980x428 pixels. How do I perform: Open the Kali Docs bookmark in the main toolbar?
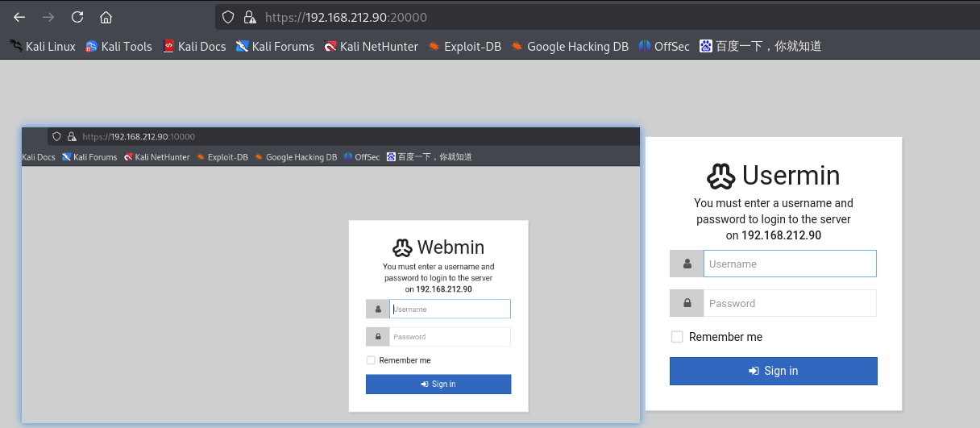(194, 46)
